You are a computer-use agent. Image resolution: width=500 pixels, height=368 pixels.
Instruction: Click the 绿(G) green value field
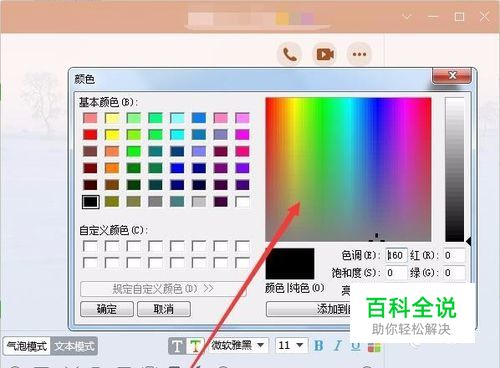[x=454, y=273]
